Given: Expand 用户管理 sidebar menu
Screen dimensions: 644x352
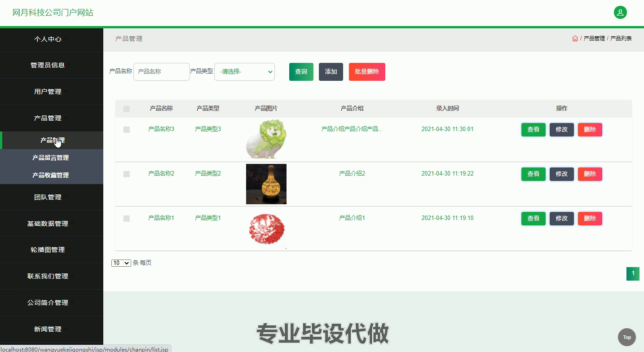Looking at the screenshot, I should pyautogui.click(x=51, y=92).
